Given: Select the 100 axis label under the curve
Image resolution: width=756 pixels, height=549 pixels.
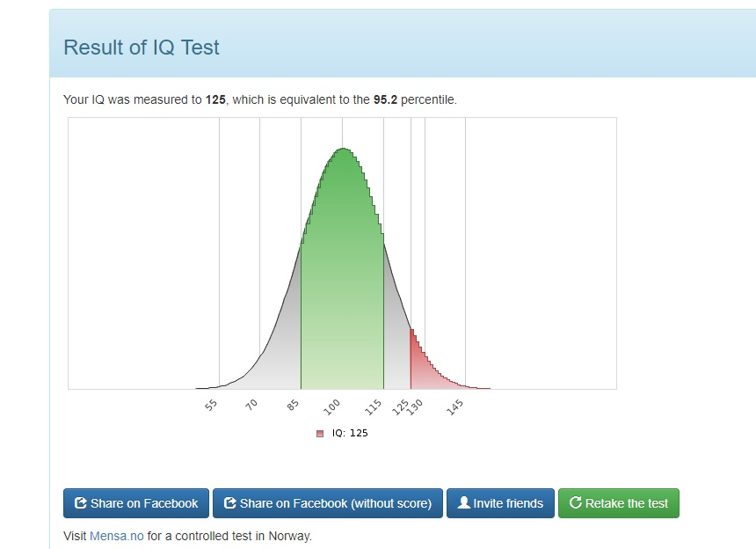Looking at the screenshot, I should 332,407.
